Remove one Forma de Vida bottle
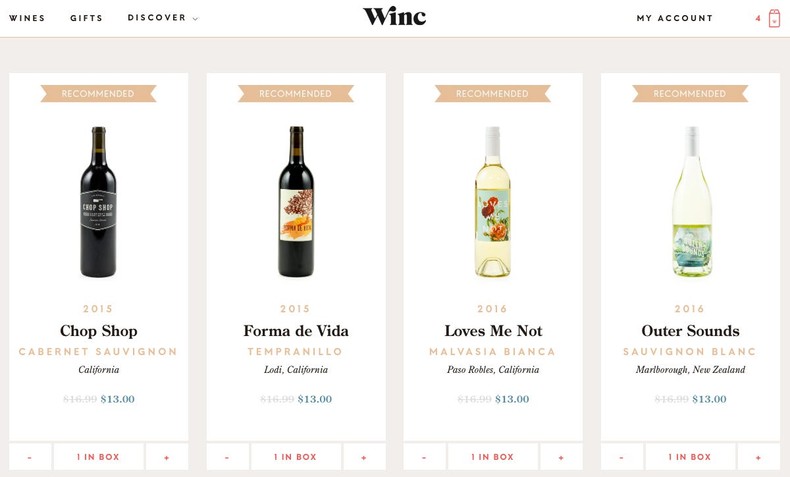Viewport: 790px width, 477px height. (227, 457)
